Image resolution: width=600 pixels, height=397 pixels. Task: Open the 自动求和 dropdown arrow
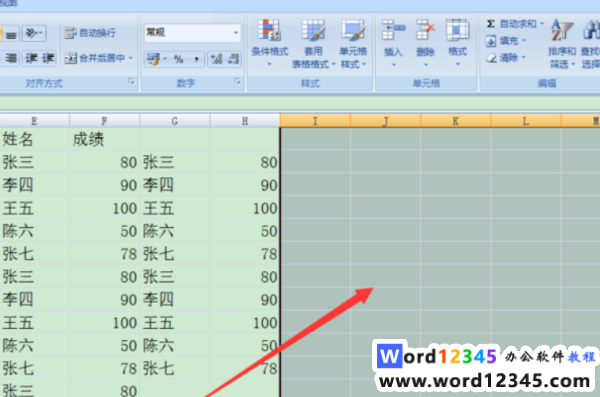[x=542, y=24]
